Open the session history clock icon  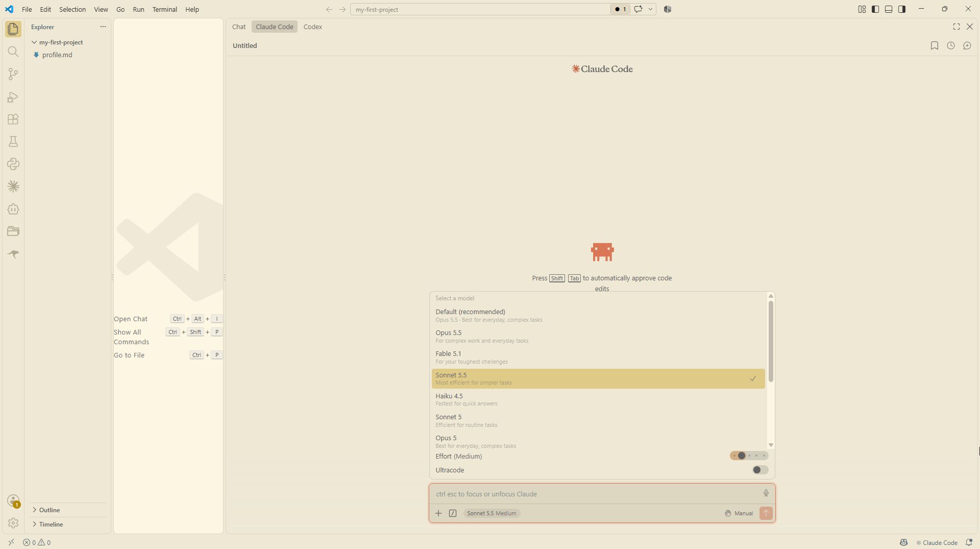pos(951,45)
